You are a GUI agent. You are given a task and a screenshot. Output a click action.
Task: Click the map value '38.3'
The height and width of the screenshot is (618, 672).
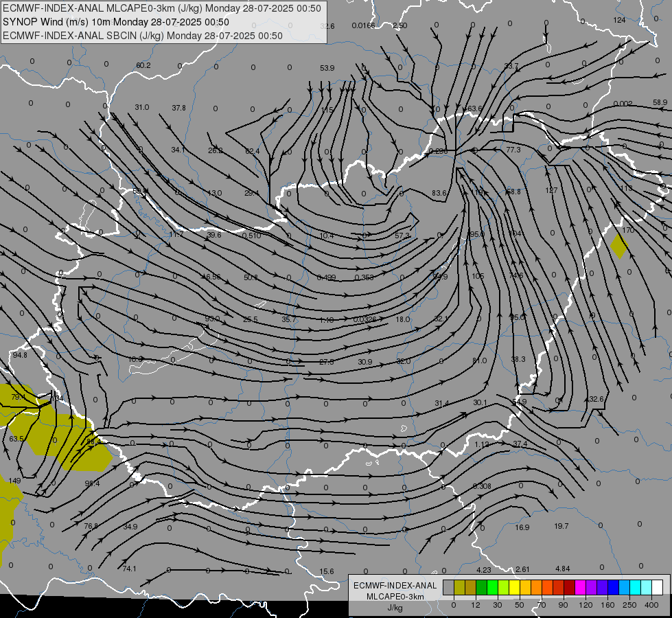tap(518, 359)
